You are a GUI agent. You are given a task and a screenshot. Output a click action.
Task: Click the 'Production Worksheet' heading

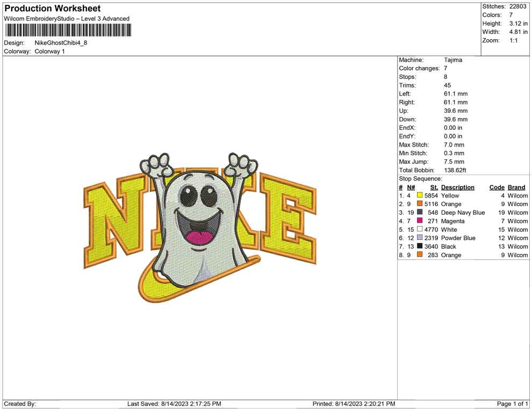pos(52,9)
